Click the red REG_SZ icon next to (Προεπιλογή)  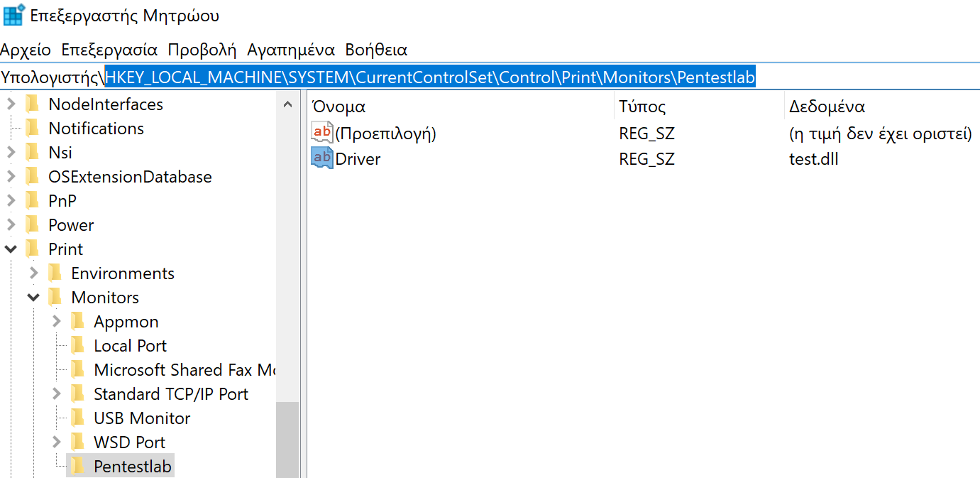(x=320, y=132)
